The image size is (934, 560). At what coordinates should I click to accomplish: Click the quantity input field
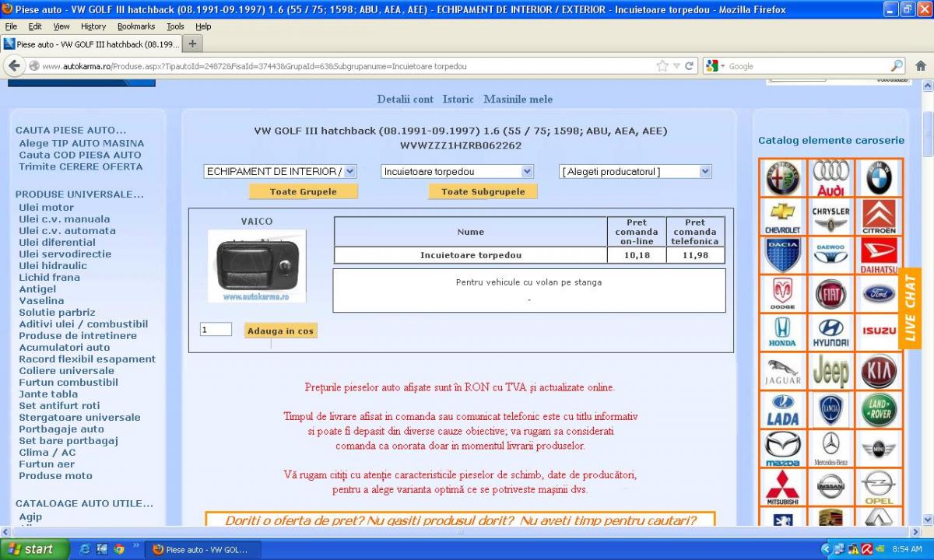pyautogui.click(x=216, y=330)
